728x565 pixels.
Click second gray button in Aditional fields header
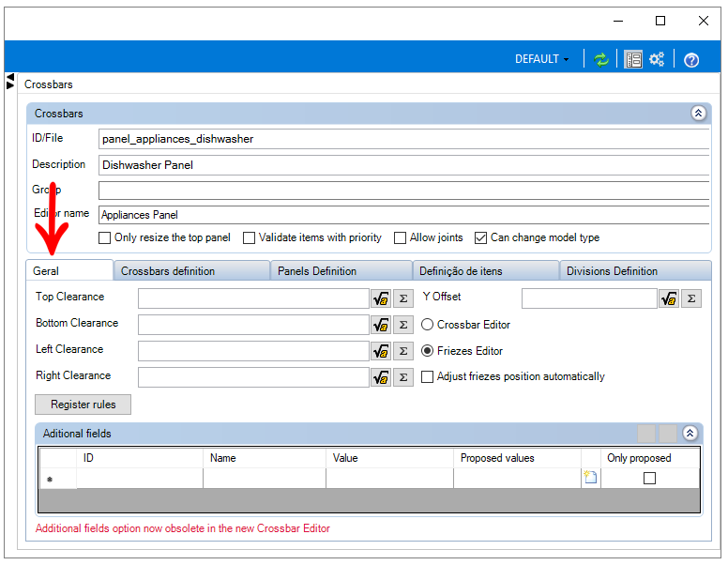668,434
